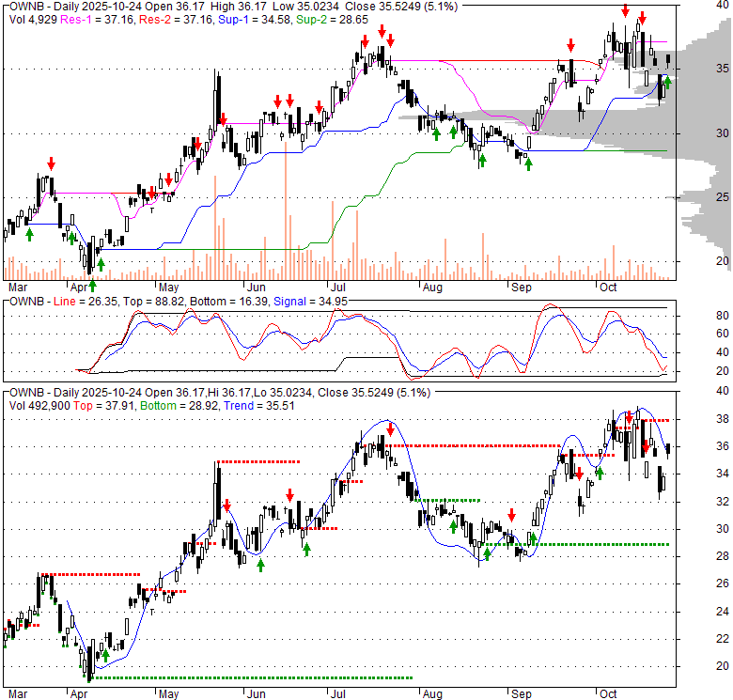
Task: Select the blue 'Signal = 34.95' legend
Action: pos(310,302)
